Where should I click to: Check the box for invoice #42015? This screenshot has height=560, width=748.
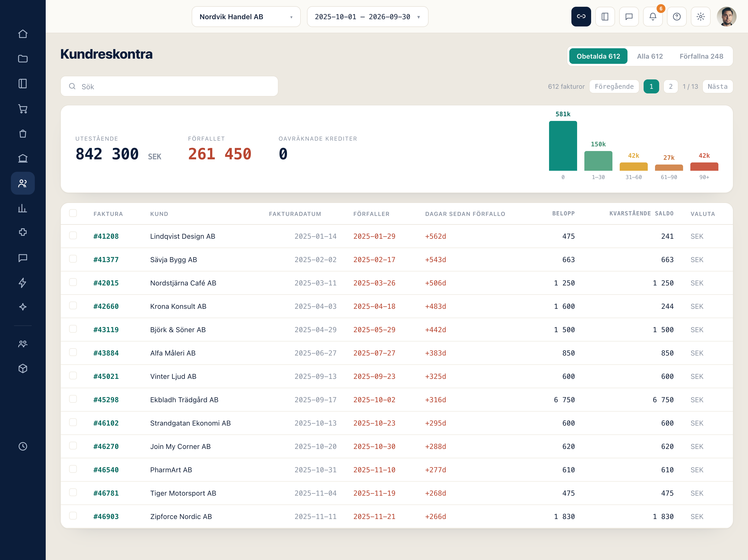click(x=73, y=282)
